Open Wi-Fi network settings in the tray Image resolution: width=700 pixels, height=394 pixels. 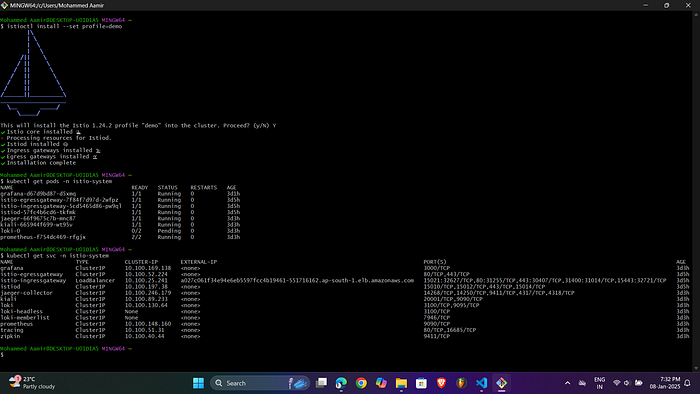pyautogui.click(x=617, y=383)
